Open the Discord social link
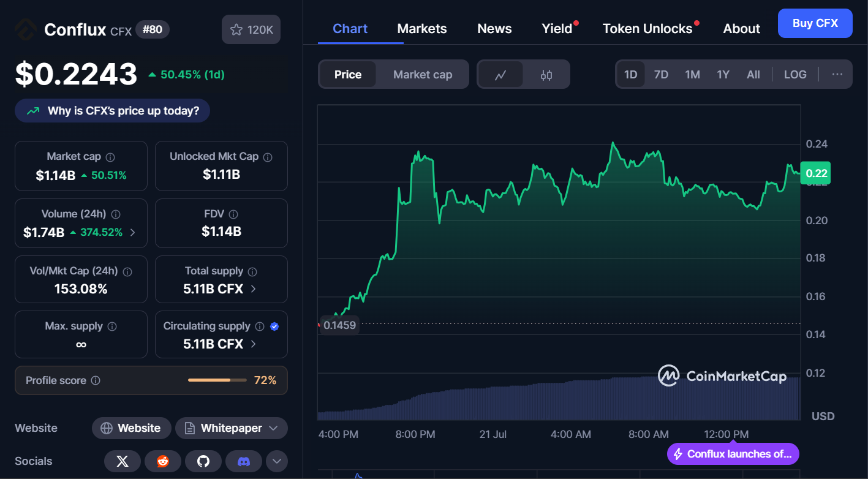Screen dimensions: 868x479 pos(244,461)
